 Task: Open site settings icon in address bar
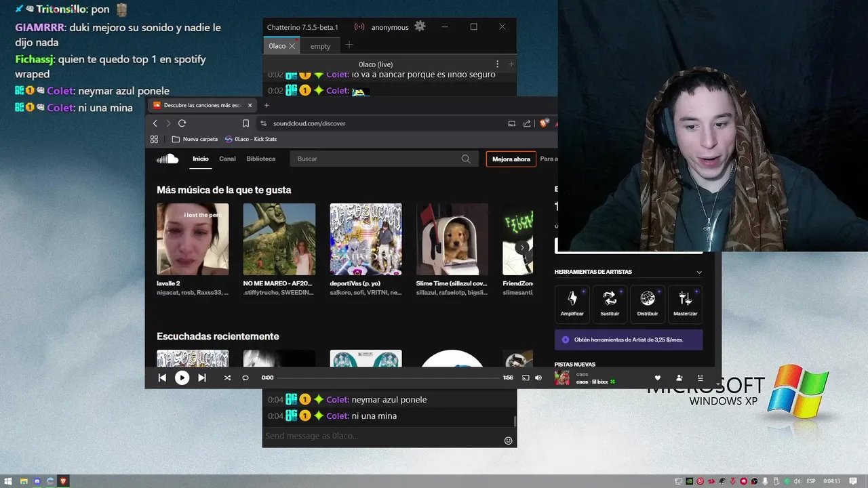tap(264, 123)
